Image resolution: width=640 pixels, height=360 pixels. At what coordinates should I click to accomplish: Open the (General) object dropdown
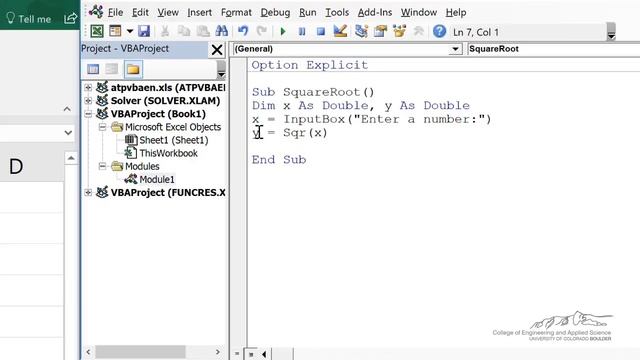(455, 49)
